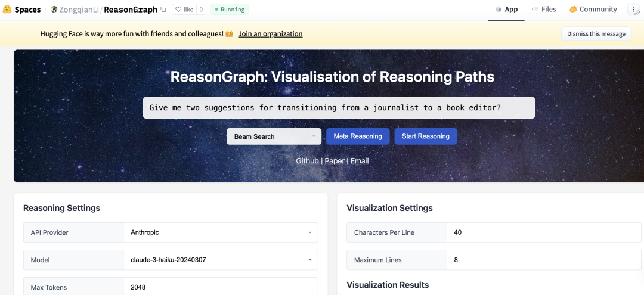Click the Running status badge
The width and height of the screenshot is (644, 295).
coord(229,9)
